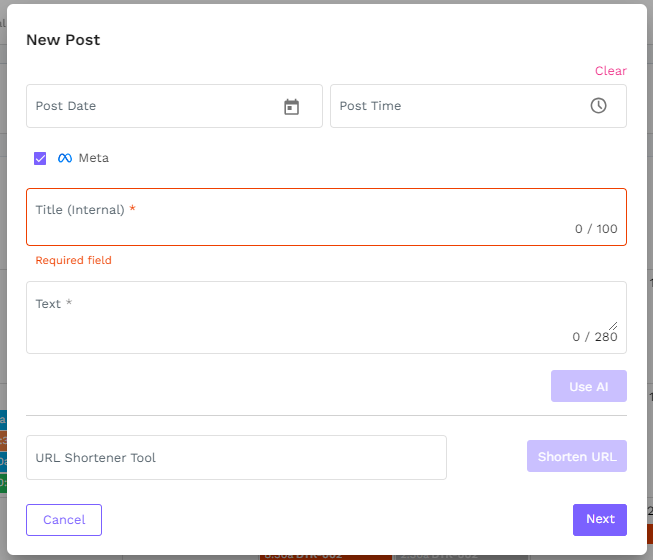Focus the URL Shortener Tool field

236,458
